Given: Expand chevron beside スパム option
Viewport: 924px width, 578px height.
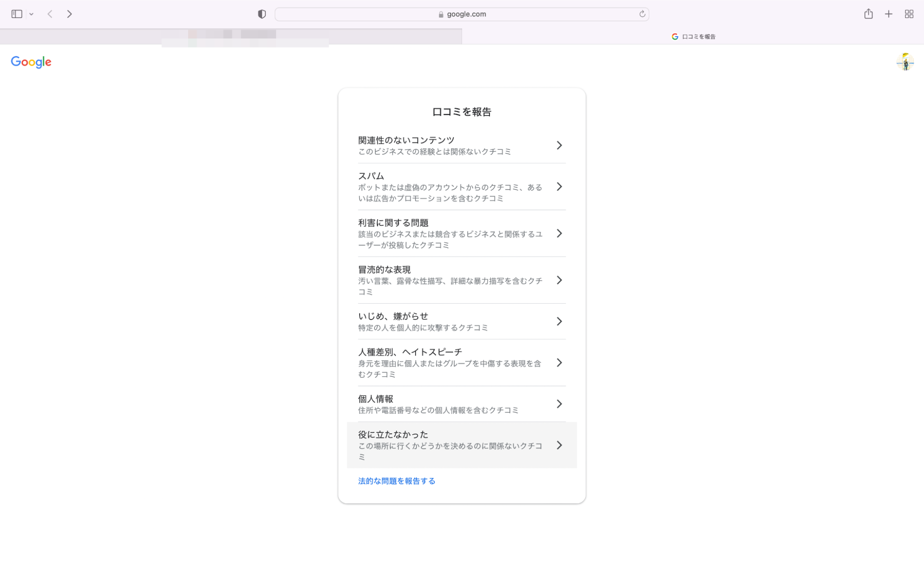Looking at the screenshot, I should pyautogui.click(x=559, y=187).
